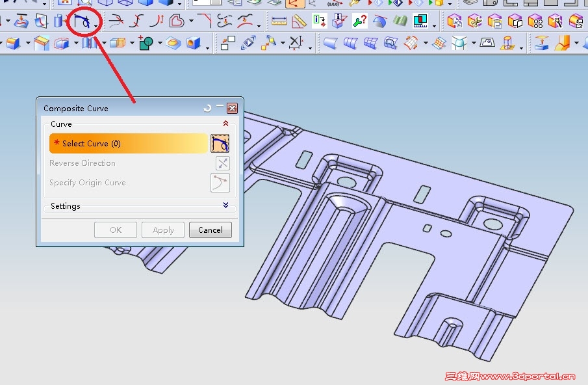588x385 pixels.
Task: Select the Replace Face tool
Action: point(248,43)
